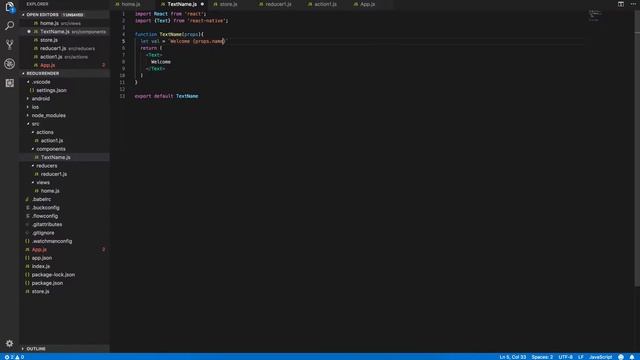Open reducer1.js under the reducers folder
This screenshot has height=360, width=640.
(64, 174)
